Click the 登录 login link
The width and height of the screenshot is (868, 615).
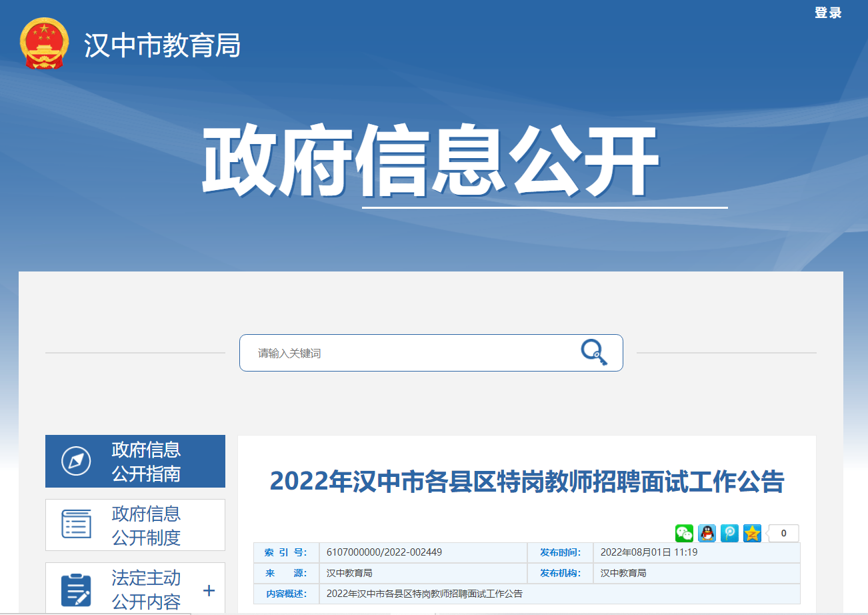point(828,13)
